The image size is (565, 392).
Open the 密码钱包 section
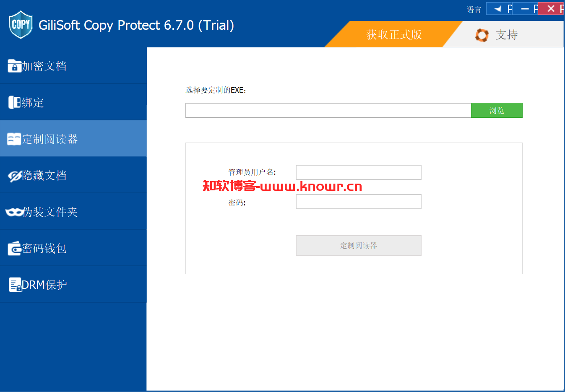point(73,248)
